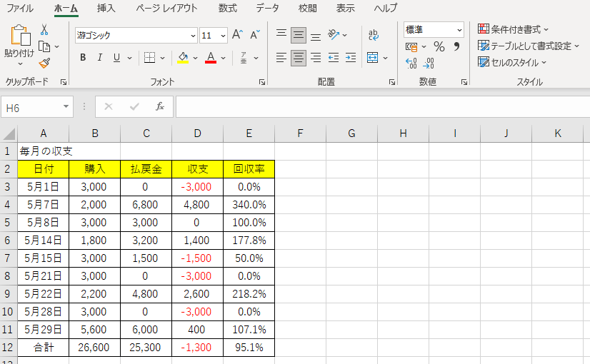
Task: Click the comma style icon
Action: tap(456, 46)
